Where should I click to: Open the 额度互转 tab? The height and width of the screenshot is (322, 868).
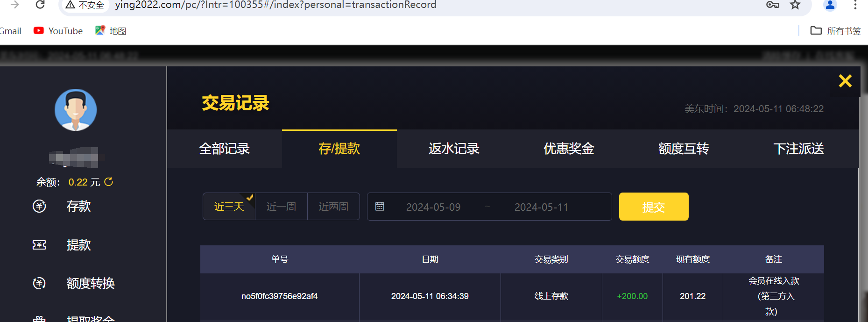(x=684, y=149)
